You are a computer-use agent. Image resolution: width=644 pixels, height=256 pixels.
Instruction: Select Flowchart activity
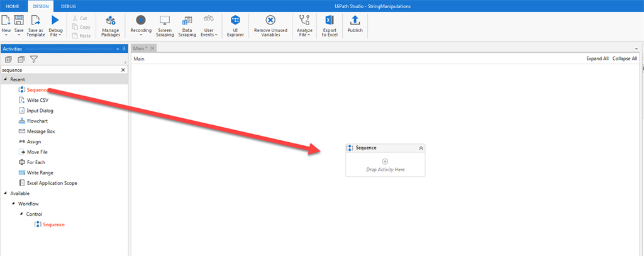(x=33, y=121)
